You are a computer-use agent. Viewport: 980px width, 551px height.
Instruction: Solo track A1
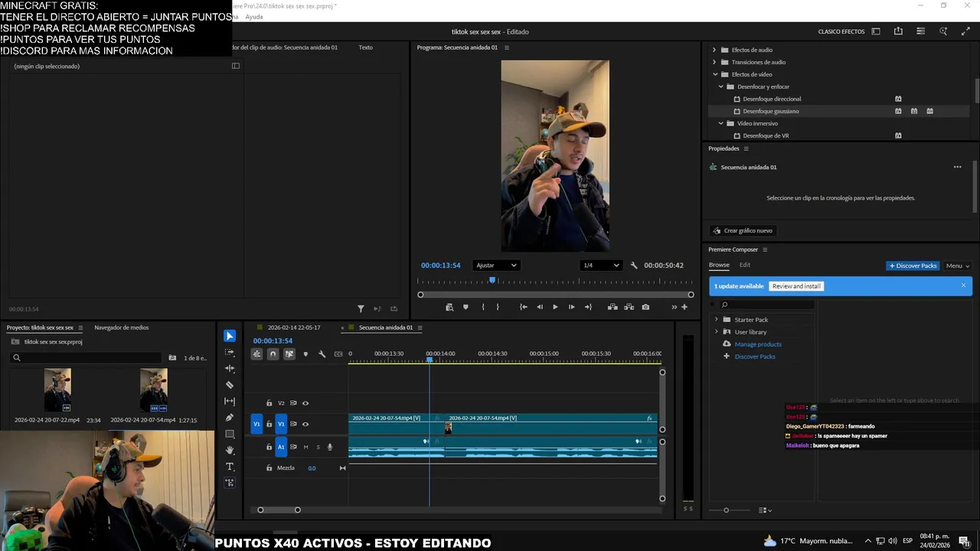[x=318, y=447]
